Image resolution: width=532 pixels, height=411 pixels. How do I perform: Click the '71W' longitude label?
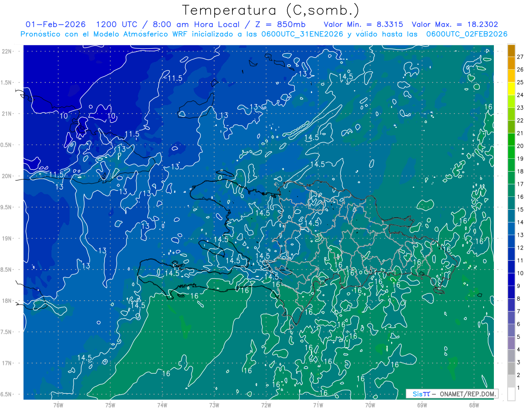pyautogui.click(x=318, y=405)
